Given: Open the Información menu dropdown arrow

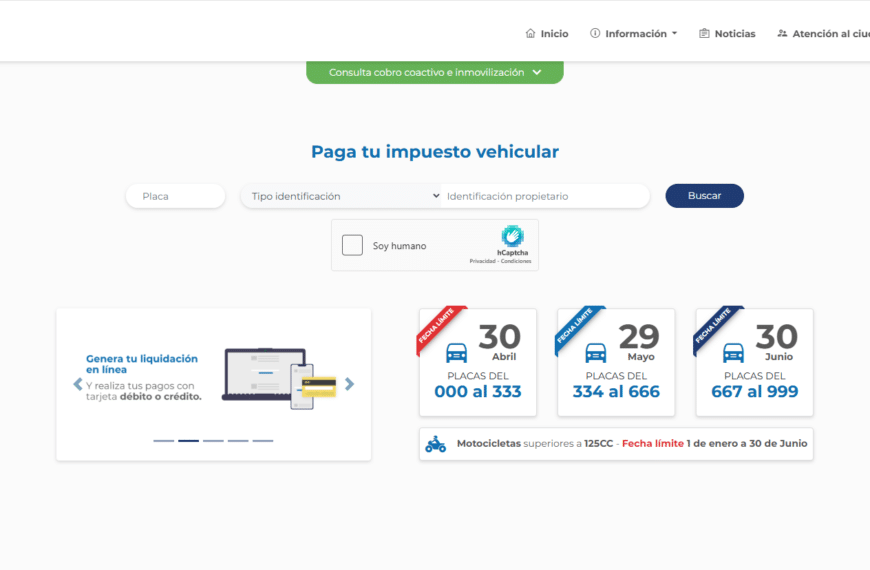Looking at the screenshot, I should tap(675, 33).
